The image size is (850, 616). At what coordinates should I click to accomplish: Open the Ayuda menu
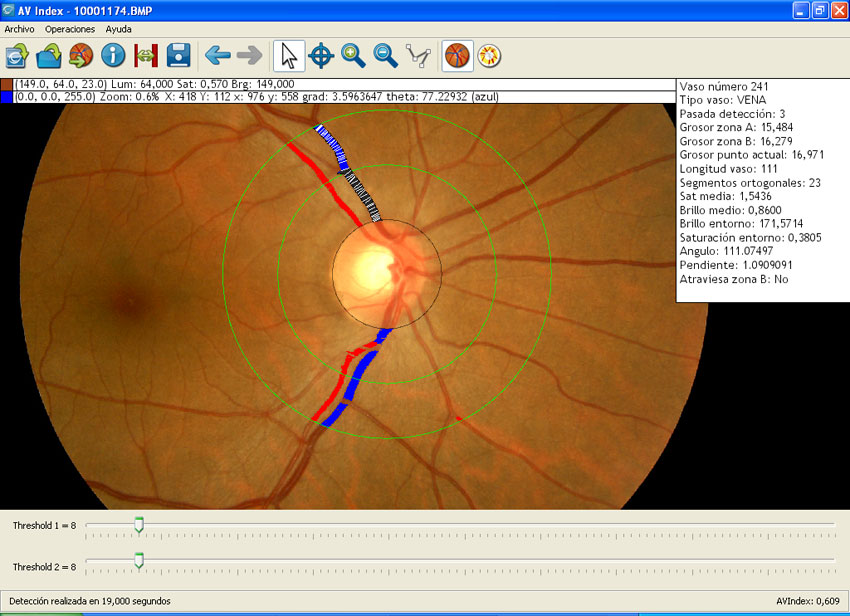pyautogui.click(x=118, y=29)
